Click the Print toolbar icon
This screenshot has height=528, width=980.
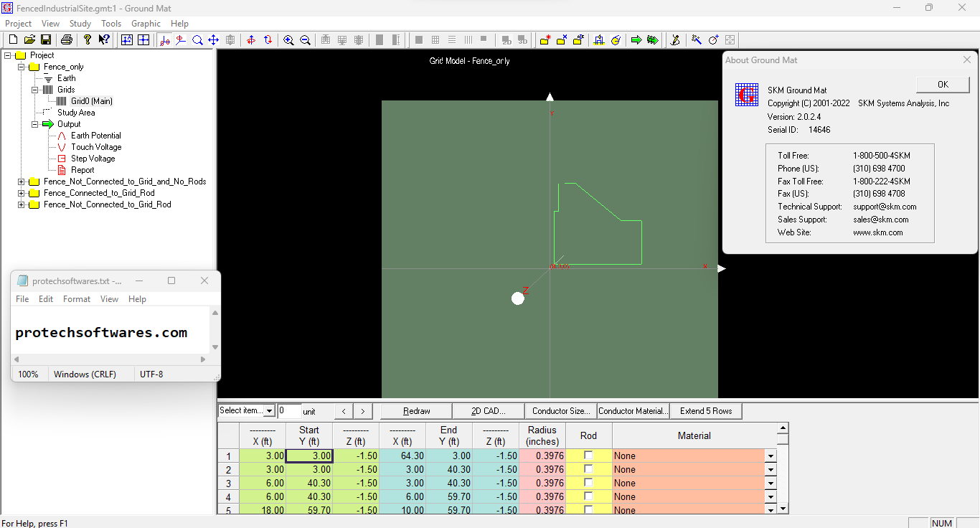[x=67, y=40]
